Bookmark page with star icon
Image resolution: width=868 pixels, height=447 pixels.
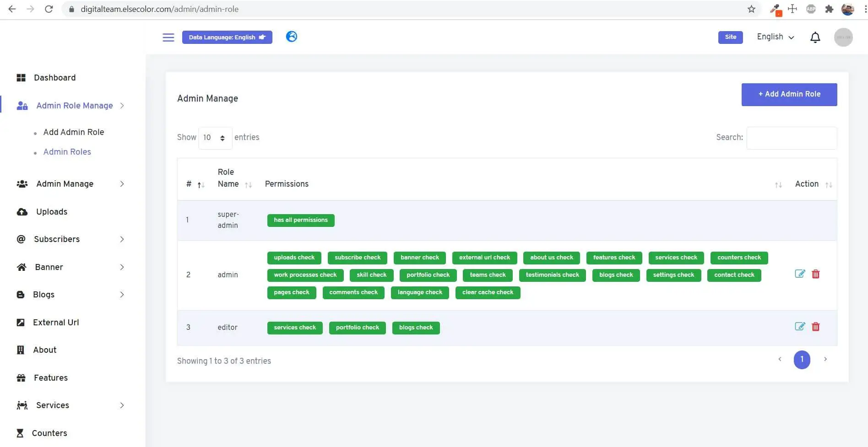751,9
